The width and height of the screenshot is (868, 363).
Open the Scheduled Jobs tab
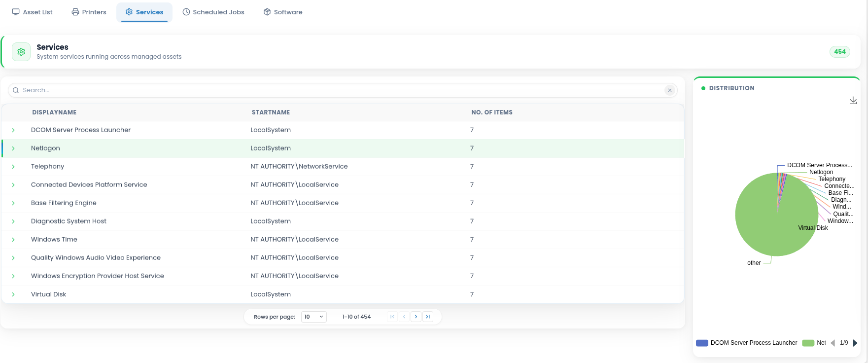(x=213, y=12)
